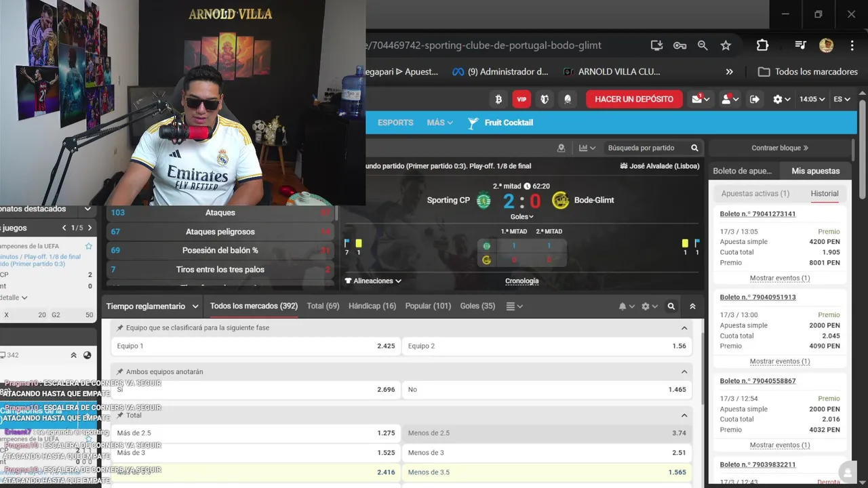Click the bull-head promo icon beside VIP
Screen dimensions: 868x488
point(545,99)
